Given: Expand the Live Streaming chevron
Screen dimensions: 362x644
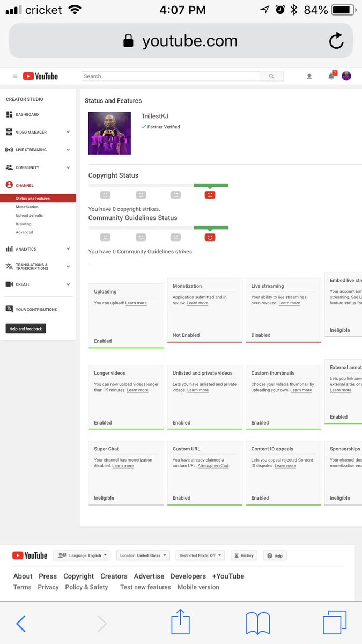Looking at the screenshot, I should 68,150.
